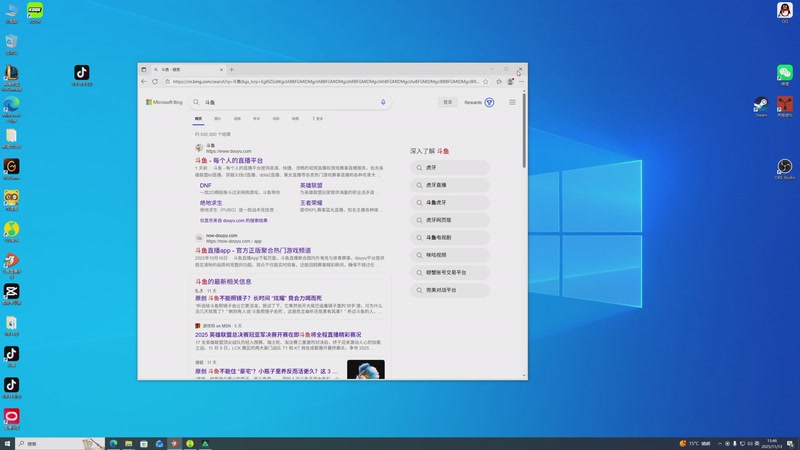Expand the 更多 search categories dropdown
The image size is (800, 450).
[318, 119]
